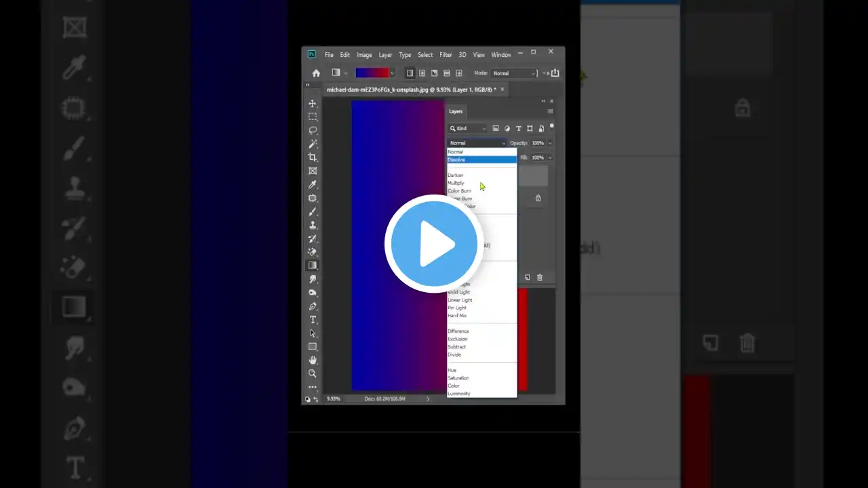The height and width of the screenshot is (488, 868).
Task: Click the Fill value field
Action: point(538,157)
